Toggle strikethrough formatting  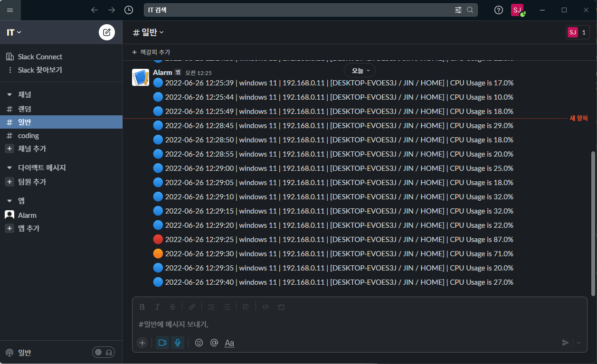[172, 307]
